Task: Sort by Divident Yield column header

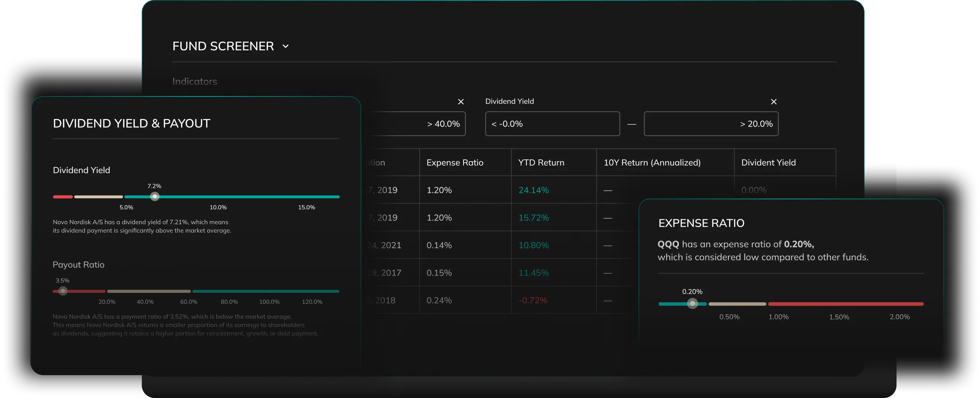Action: pos(768,163)
